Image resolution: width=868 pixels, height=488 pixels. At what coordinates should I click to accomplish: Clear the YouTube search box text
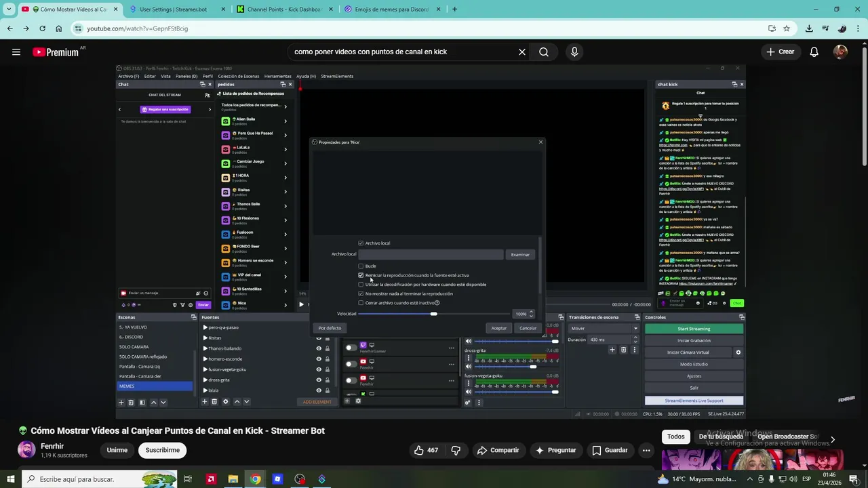[x=522, y=52]
